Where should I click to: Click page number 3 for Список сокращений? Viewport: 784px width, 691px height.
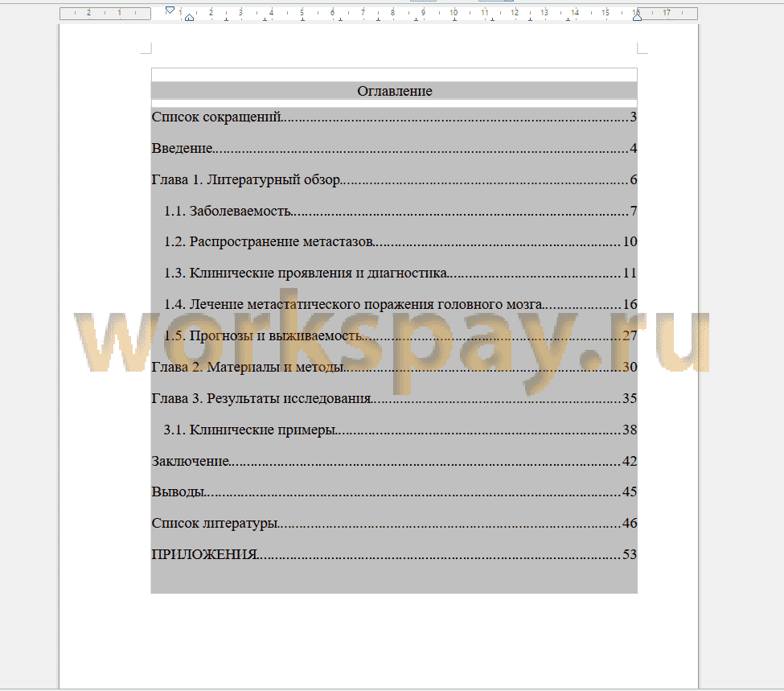[x=633, y=117]
